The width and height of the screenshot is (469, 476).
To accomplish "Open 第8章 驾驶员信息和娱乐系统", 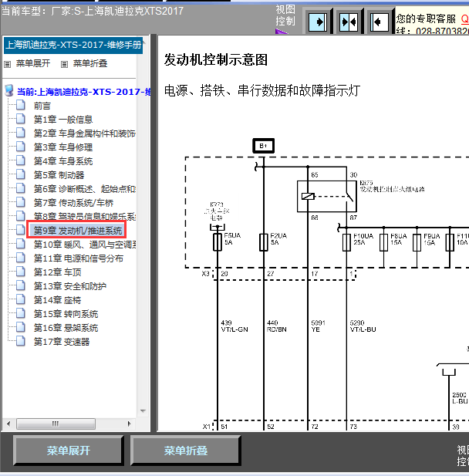I will 84,217.
